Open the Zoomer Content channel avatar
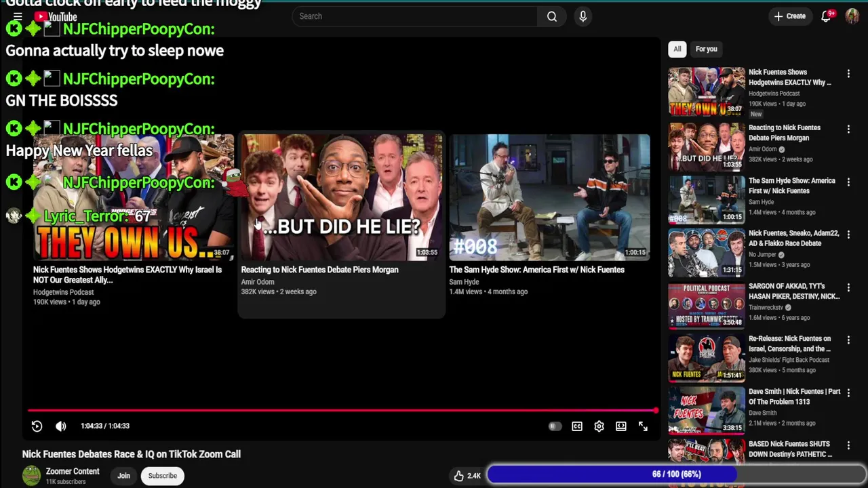The width and height of the screenshot is (868, 488). click(x=31, y=476)
